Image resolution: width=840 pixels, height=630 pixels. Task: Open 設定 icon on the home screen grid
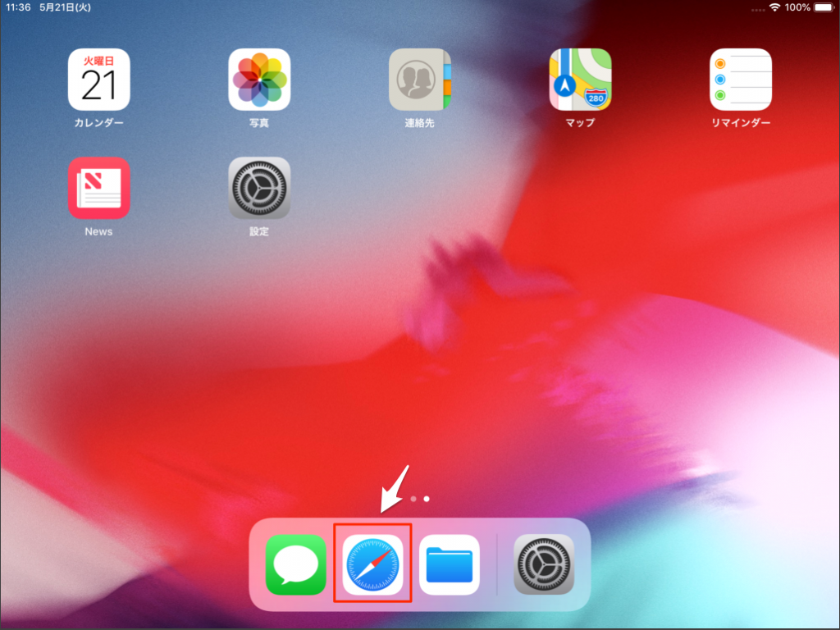(259, 188)
